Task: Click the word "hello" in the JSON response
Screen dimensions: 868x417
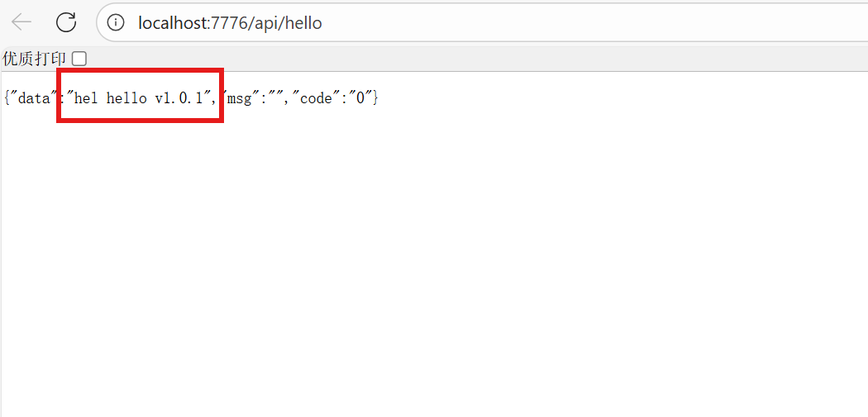Action: click(126, 98)
